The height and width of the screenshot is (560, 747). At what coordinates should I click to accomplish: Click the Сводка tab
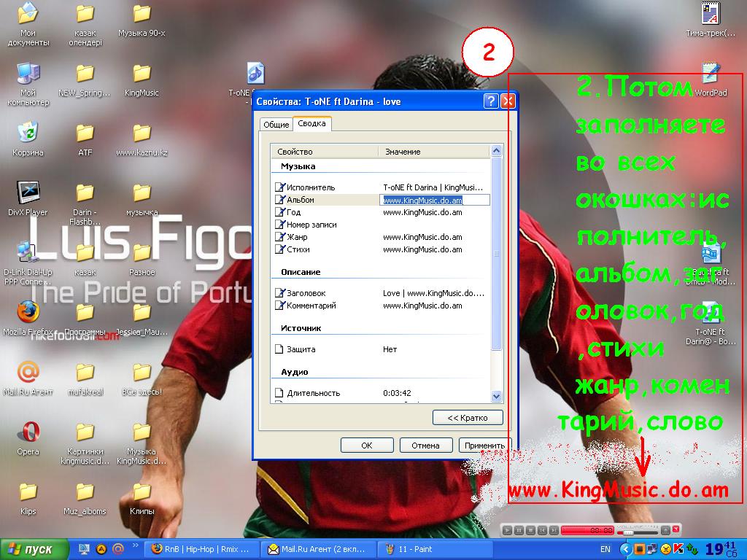point(311,124)
